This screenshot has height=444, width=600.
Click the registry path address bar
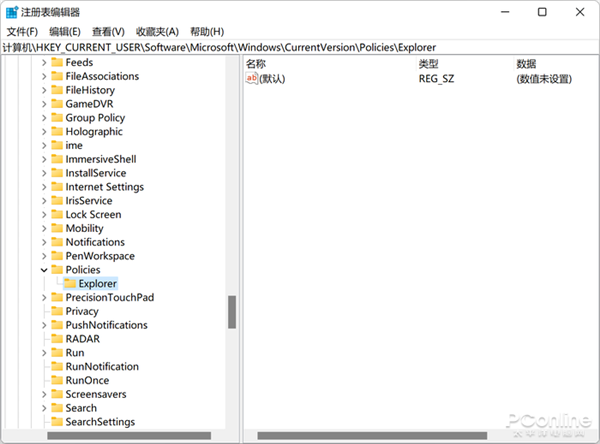pos(300,47)
